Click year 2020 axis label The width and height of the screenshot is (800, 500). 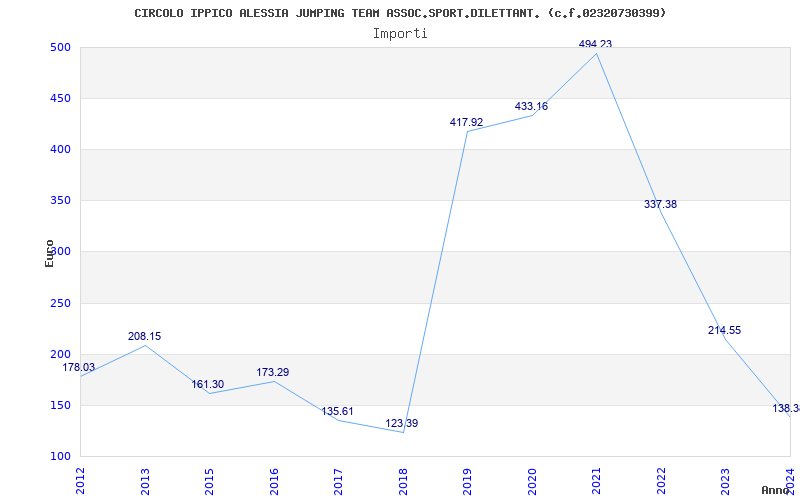(x=532, y=481)
